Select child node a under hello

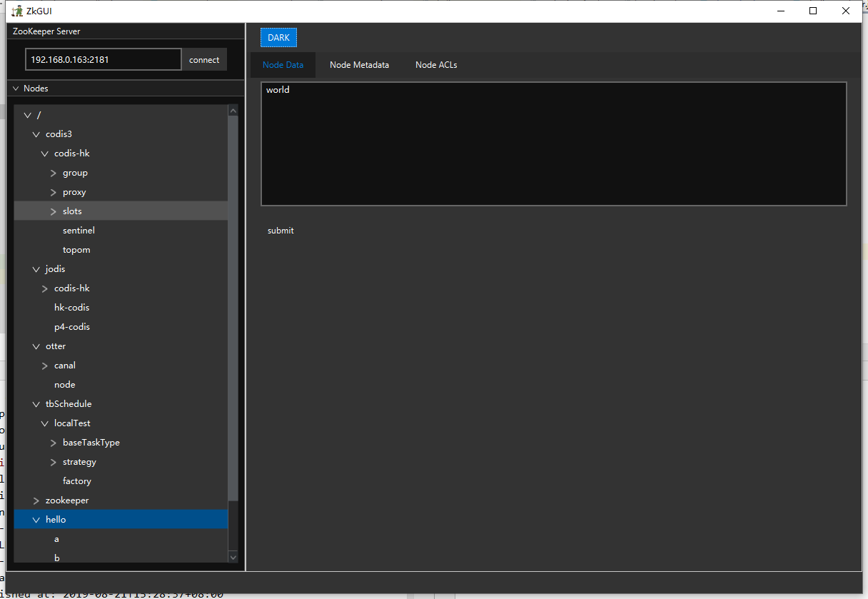[57, 539]
